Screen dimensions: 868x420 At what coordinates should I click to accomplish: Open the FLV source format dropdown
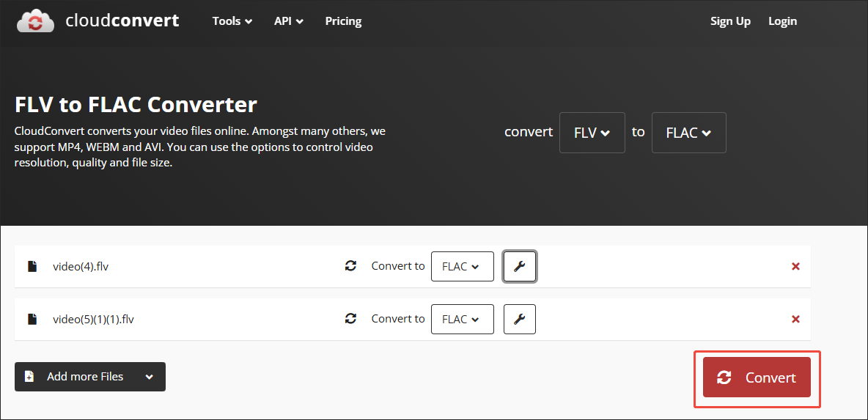point(592,133)
